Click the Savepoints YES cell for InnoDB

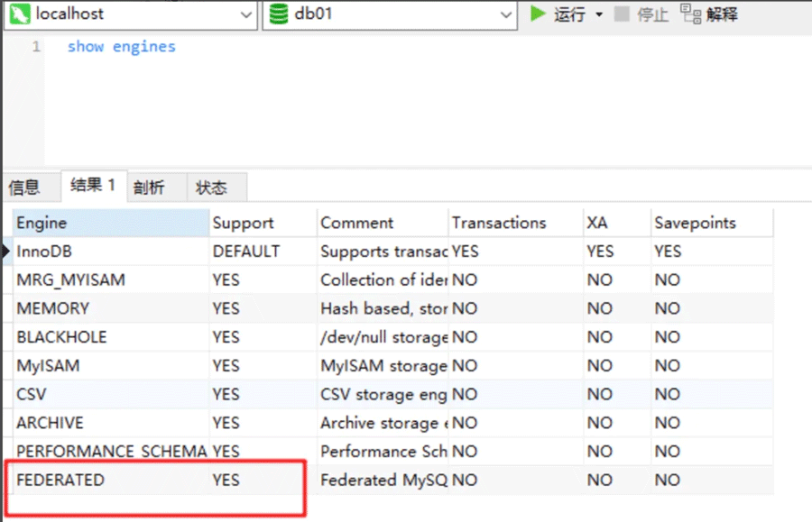point(712,252)
